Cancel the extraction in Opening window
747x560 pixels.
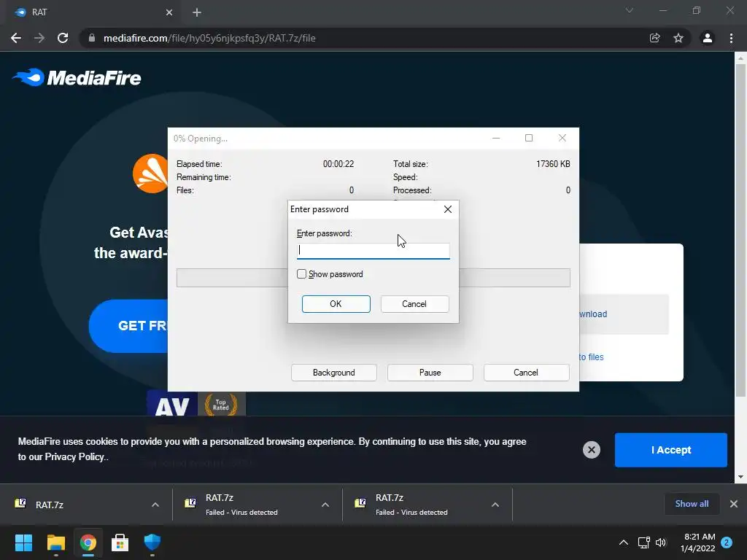click(526, 373)
